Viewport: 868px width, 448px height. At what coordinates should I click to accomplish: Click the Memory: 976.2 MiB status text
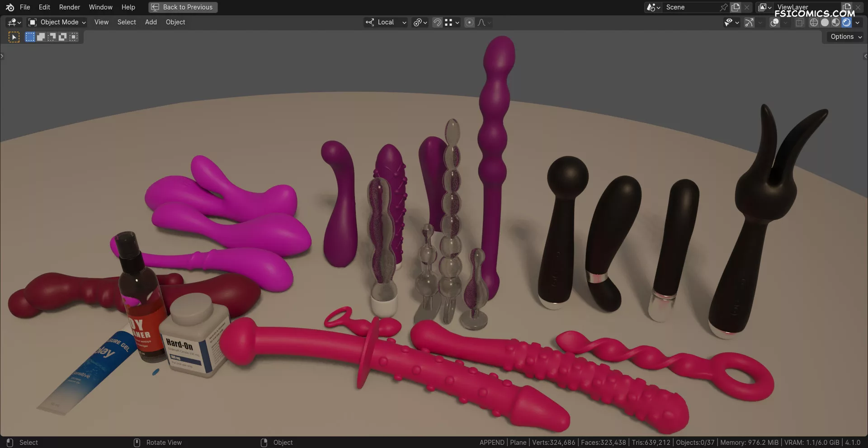coord(750,443)
